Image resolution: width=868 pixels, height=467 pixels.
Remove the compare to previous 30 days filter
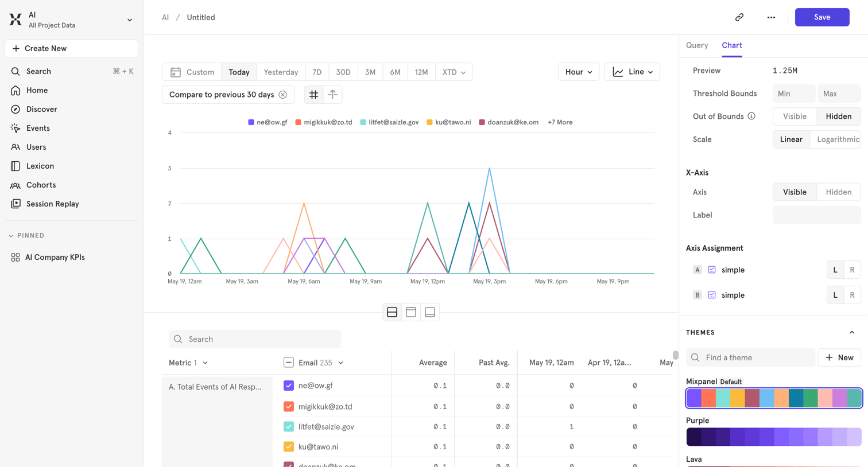click(283, 95)
